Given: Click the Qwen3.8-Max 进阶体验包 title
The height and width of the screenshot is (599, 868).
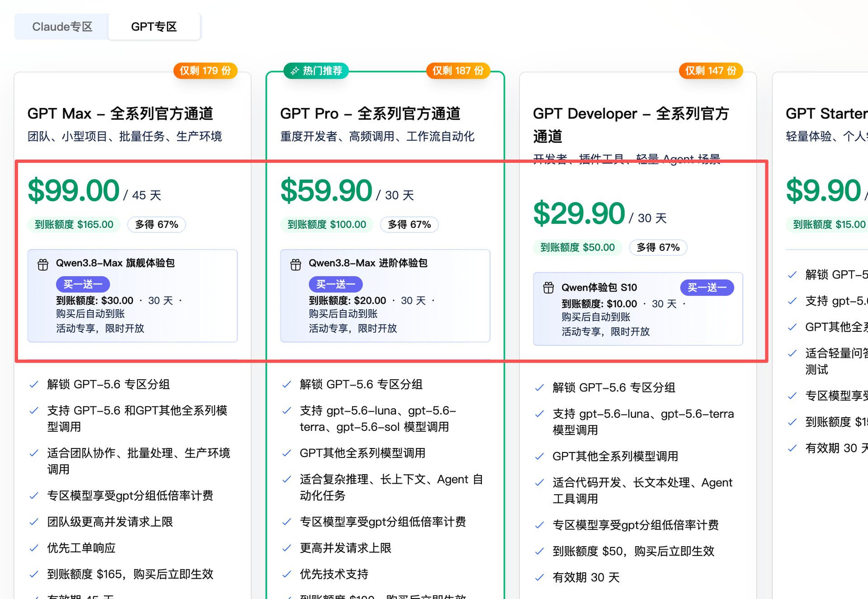Looking at the screenshot, I should (368, 263).
